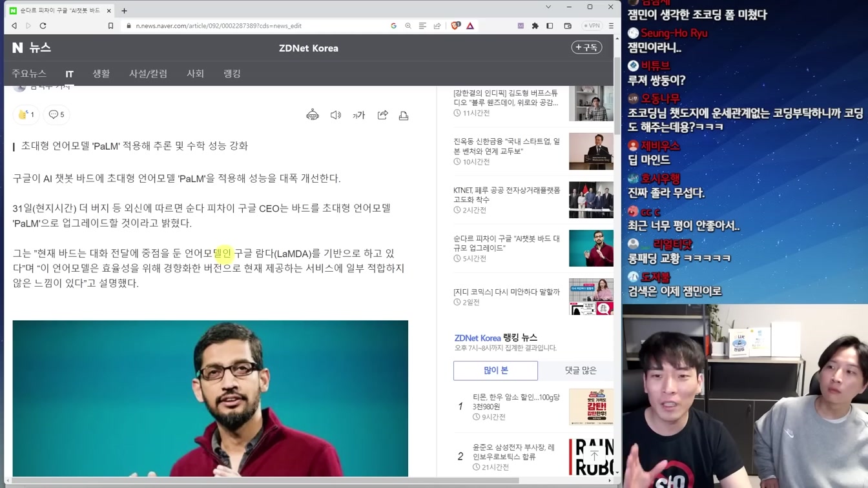The width and height of the screenshot is (868, 488).
Task: Share the article with share icon
Action: (382, 115)
